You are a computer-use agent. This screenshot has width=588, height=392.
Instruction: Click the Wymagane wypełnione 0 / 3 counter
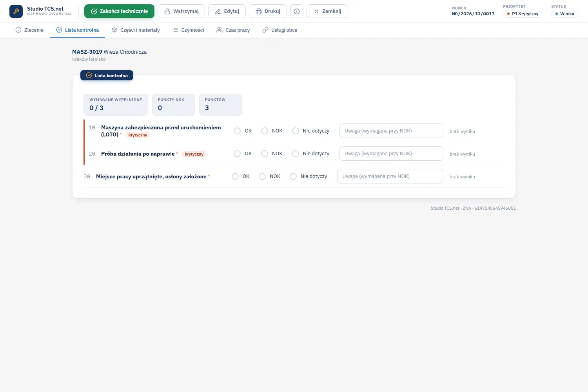click(x=116, y=105)
